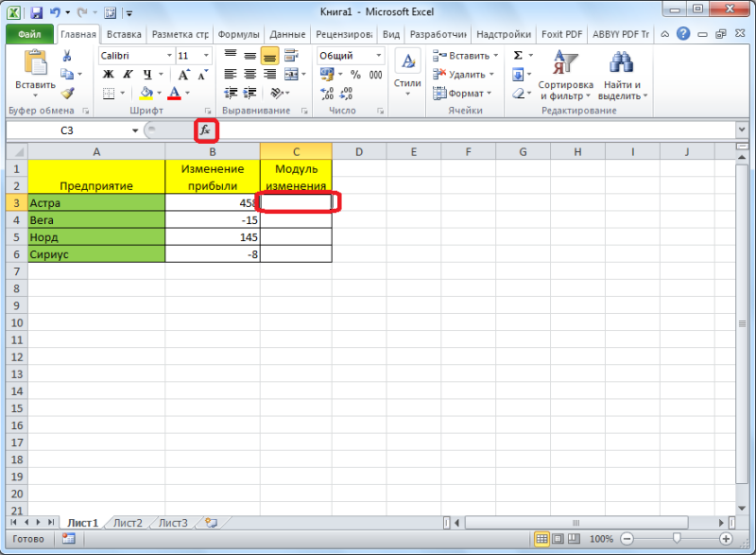Switch to the Вид ribbon tab
This screenshot has width=756, height=555.
pos(391,34)
